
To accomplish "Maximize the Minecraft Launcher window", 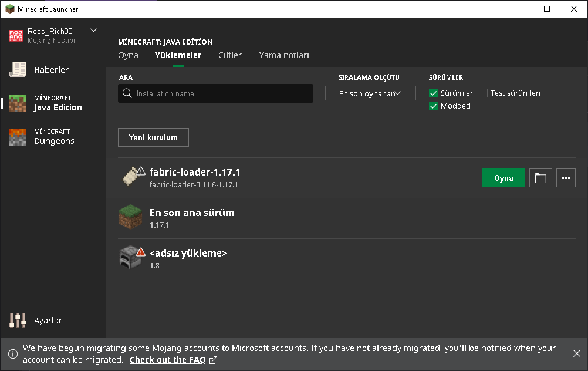I will (x=547, y=9).
